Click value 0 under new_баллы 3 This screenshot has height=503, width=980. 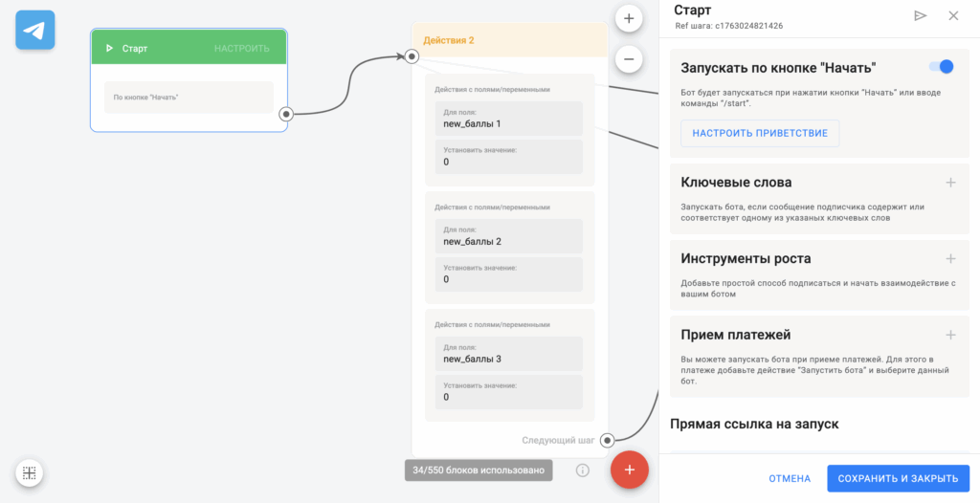(509, 392)
